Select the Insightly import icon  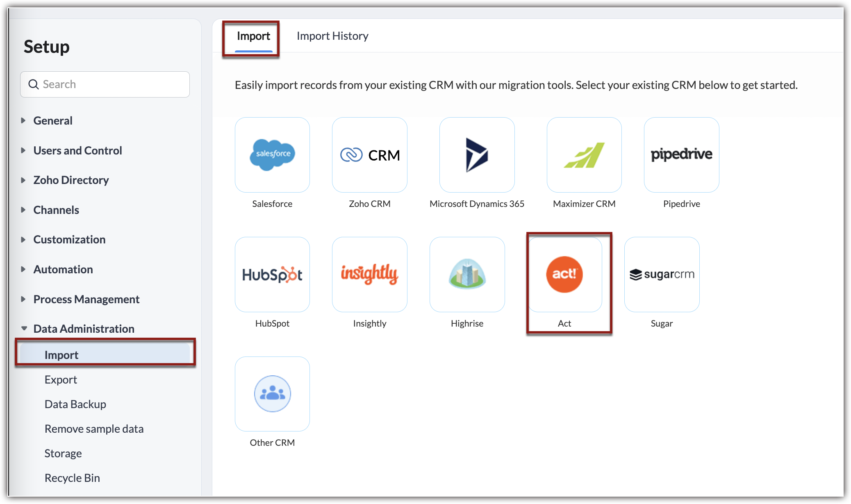coord(369,275)
